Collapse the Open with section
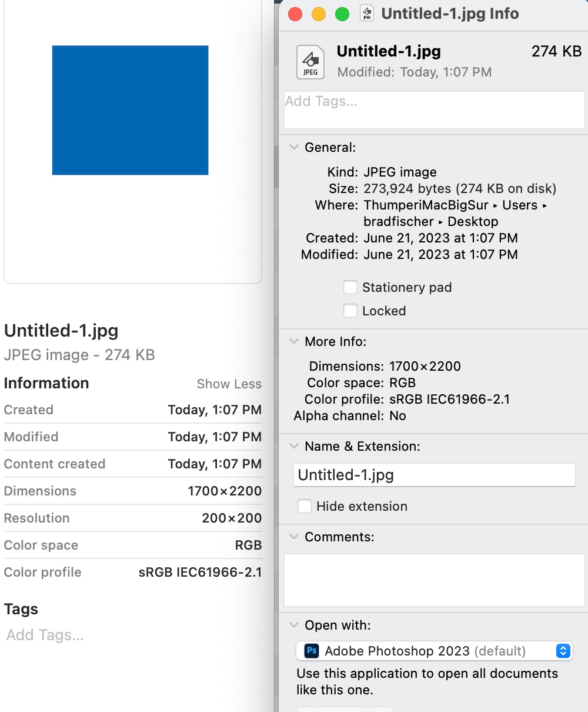This screenshot has height=712, width=588. tap(294, 625)
